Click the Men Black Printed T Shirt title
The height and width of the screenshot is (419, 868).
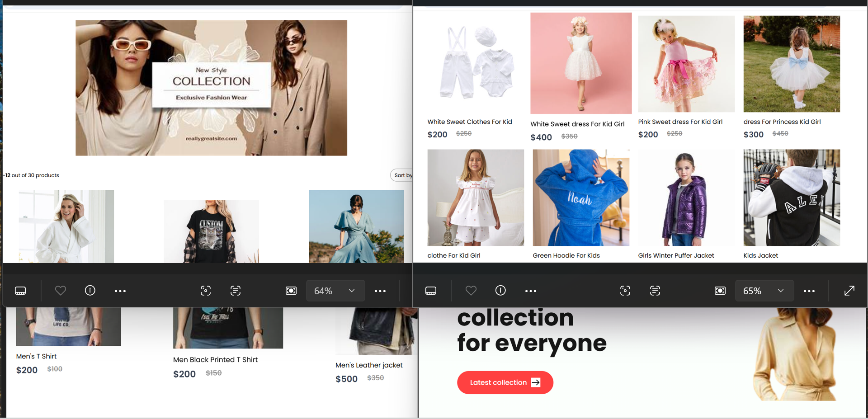coord(215,360)
